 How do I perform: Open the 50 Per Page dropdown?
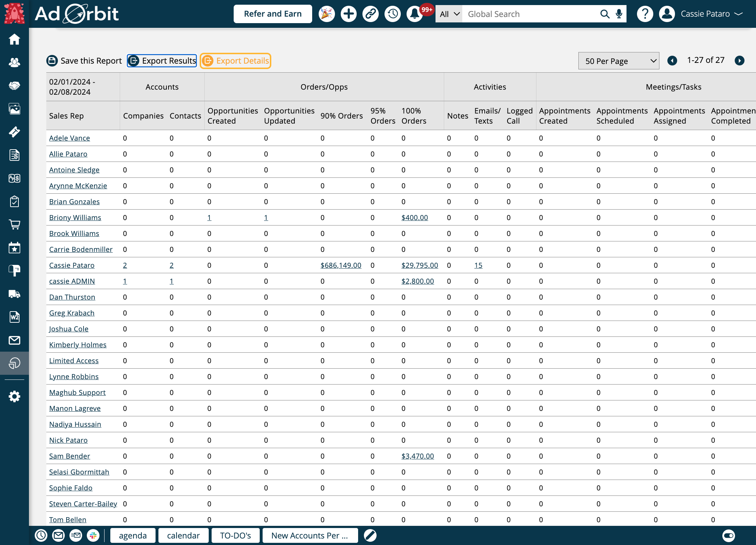tap(619, 61)
